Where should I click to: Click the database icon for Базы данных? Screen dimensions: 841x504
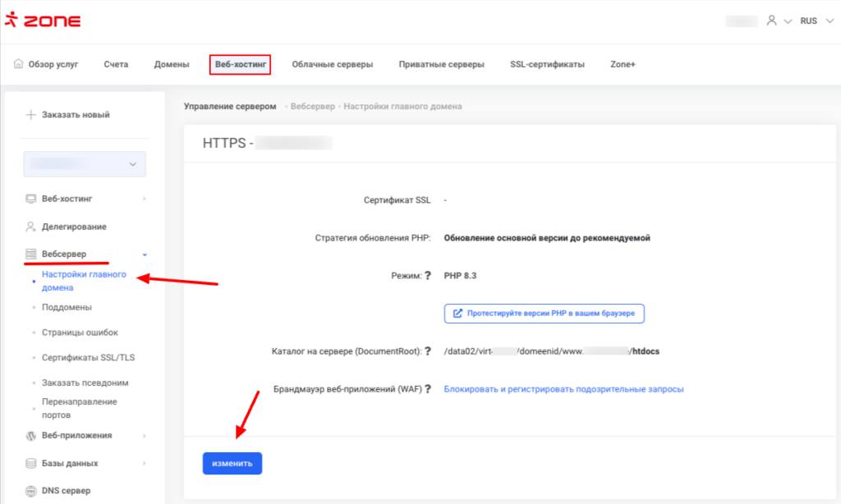click(x=31, y=464)
